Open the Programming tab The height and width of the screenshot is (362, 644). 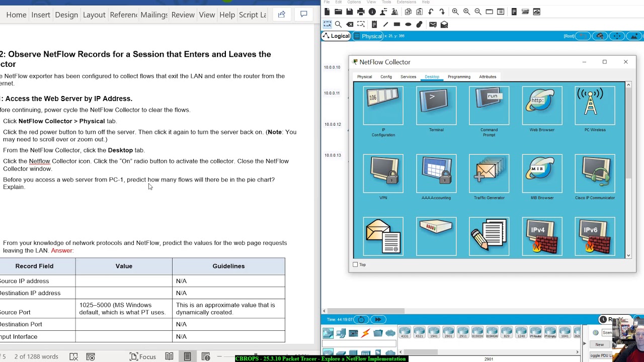[x=459, y=77]
